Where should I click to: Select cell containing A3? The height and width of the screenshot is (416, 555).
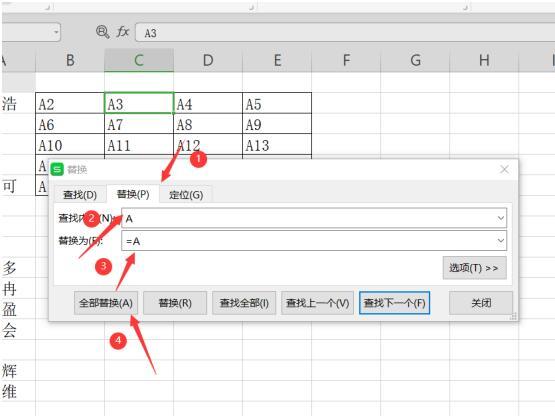click(x=139, y=103)
